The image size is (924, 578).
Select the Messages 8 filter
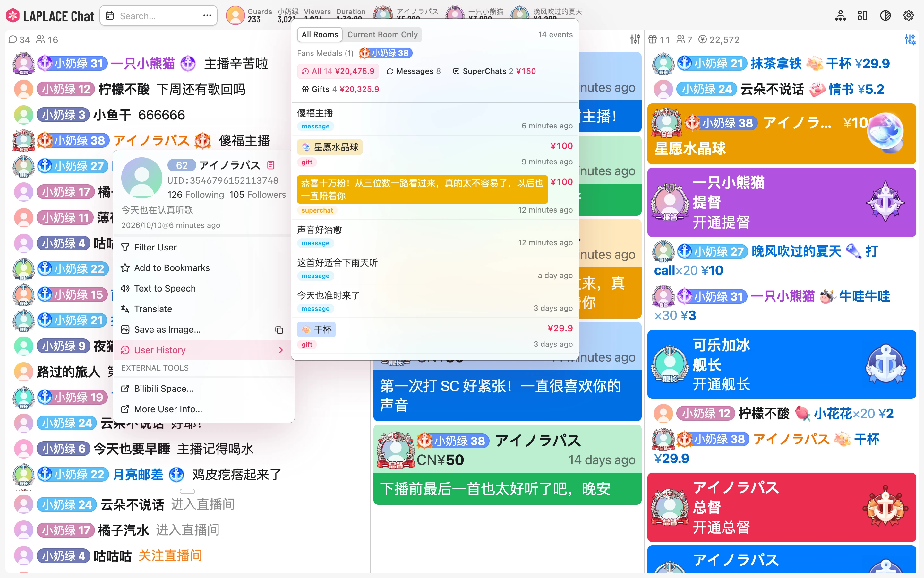coord(414,71)
